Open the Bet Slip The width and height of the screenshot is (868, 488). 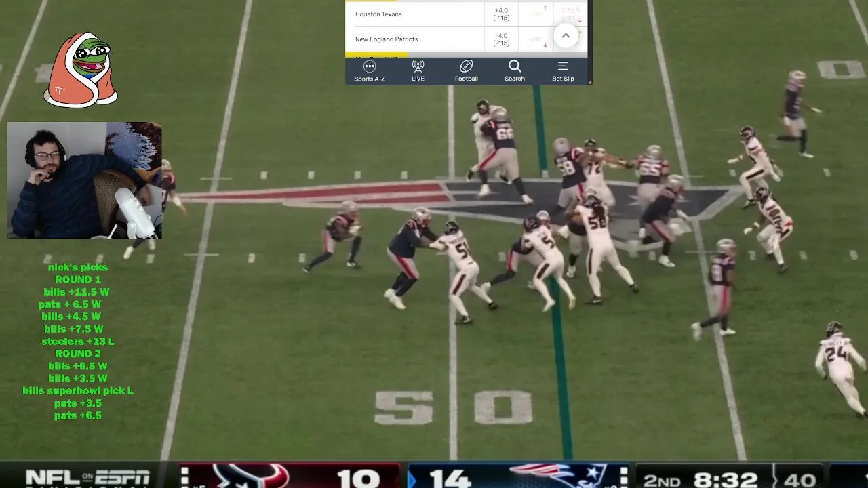click(563, 71)
